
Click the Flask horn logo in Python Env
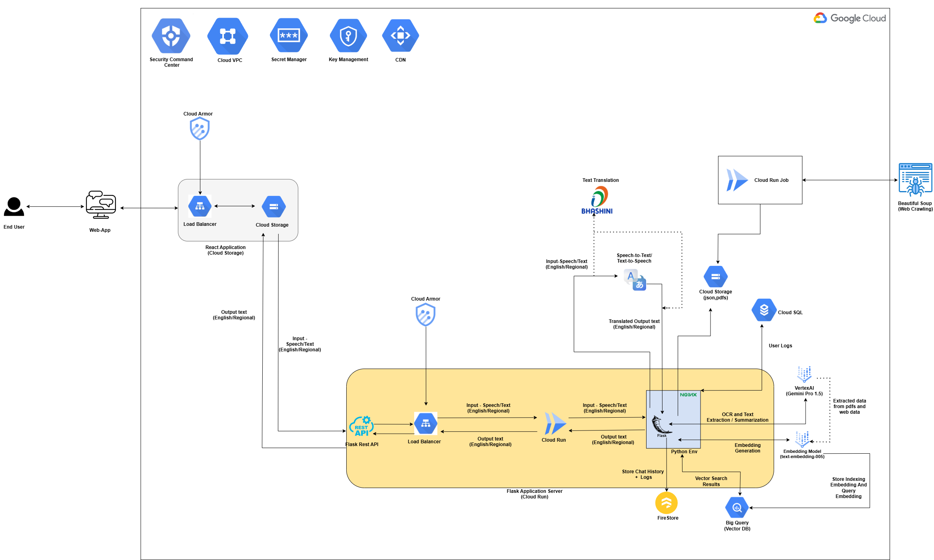click(661, 425)
